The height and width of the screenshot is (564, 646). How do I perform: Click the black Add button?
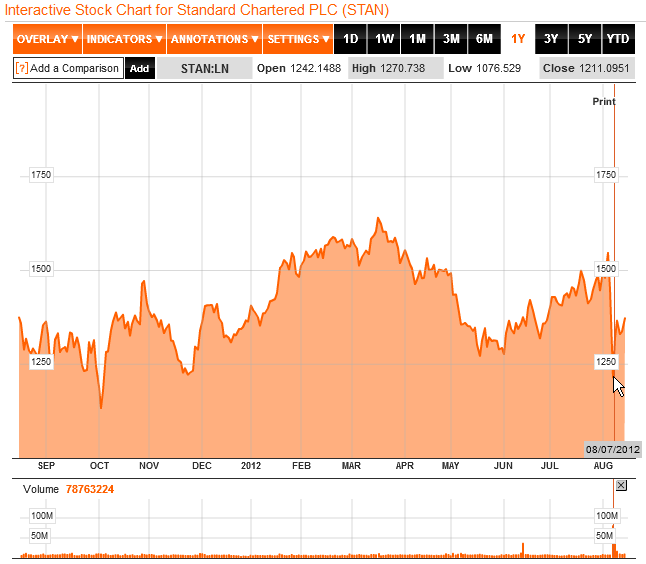pos(140,68)
